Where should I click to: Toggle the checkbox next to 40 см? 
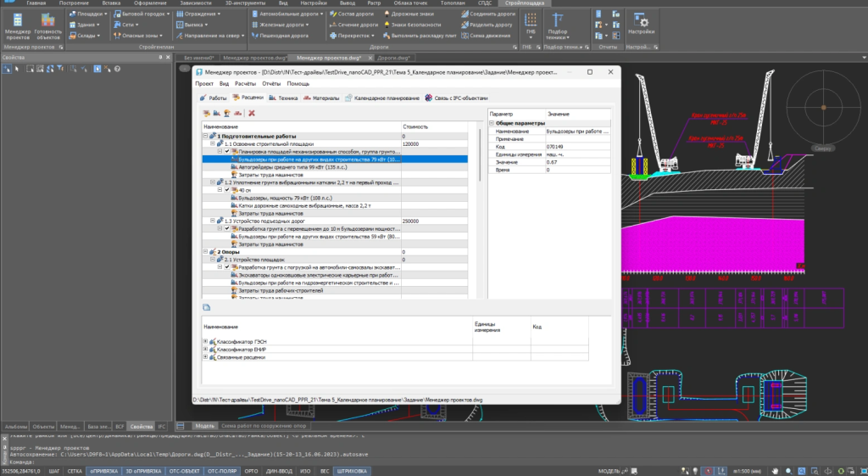click(x=226, y=189)
